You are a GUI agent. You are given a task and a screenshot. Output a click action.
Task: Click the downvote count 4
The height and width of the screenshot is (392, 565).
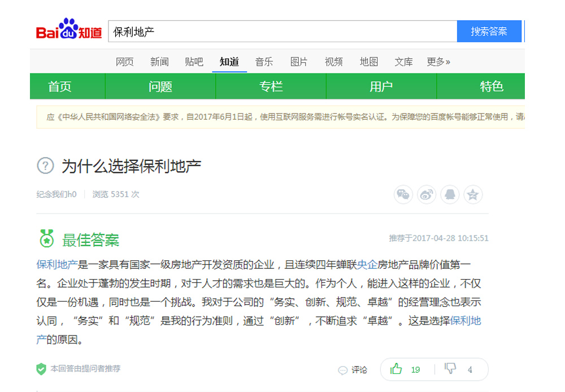pos(470,369)
